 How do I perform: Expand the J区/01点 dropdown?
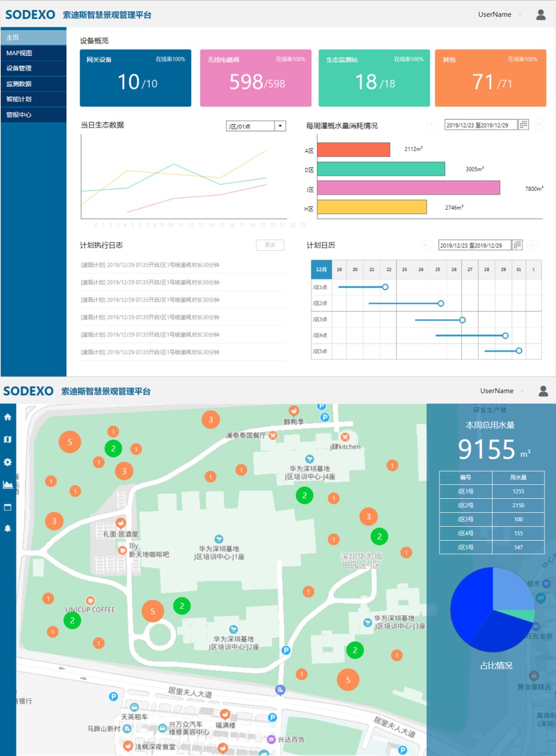pos(280,126)
